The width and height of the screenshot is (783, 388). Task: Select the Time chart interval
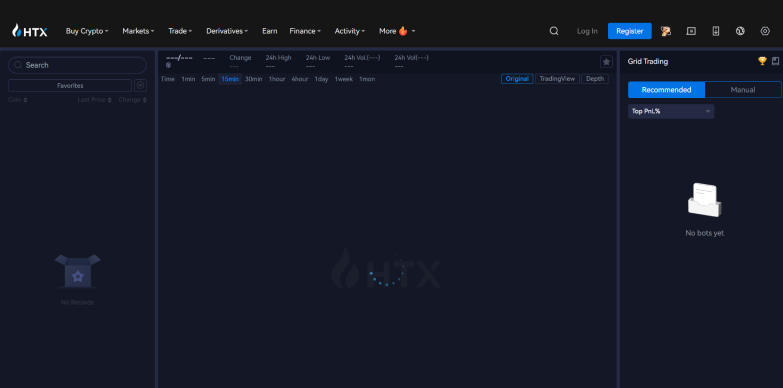click(168, 79)
